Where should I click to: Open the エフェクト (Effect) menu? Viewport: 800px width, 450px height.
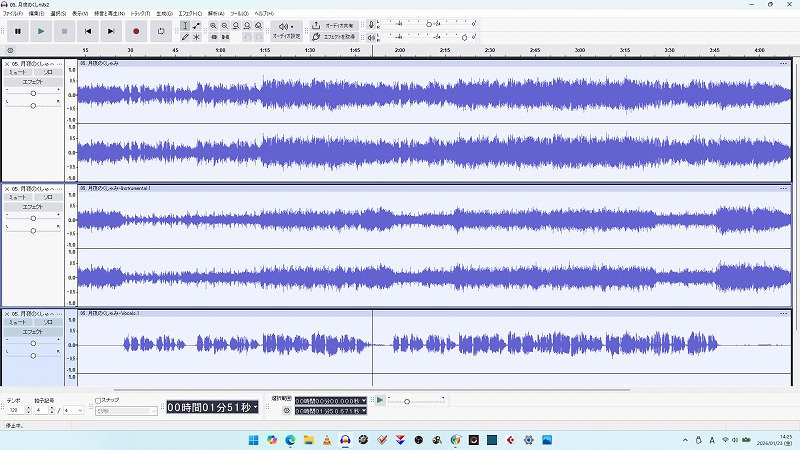[x=190, y=14]
